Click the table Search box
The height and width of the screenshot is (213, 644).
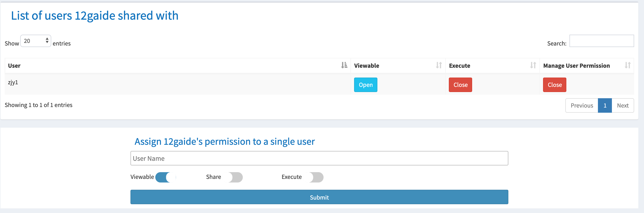(x=602, y=41)
